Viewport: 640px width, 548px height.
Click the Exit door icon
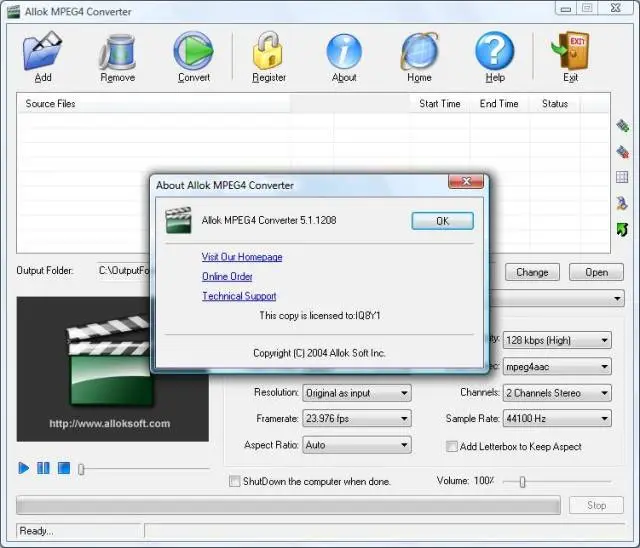(x=570, y=50)
